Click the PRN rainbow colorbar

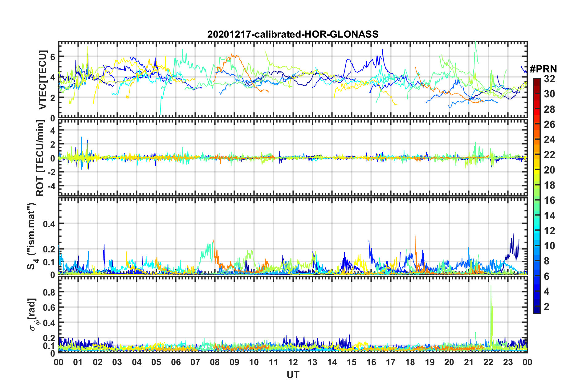[537, 196]
